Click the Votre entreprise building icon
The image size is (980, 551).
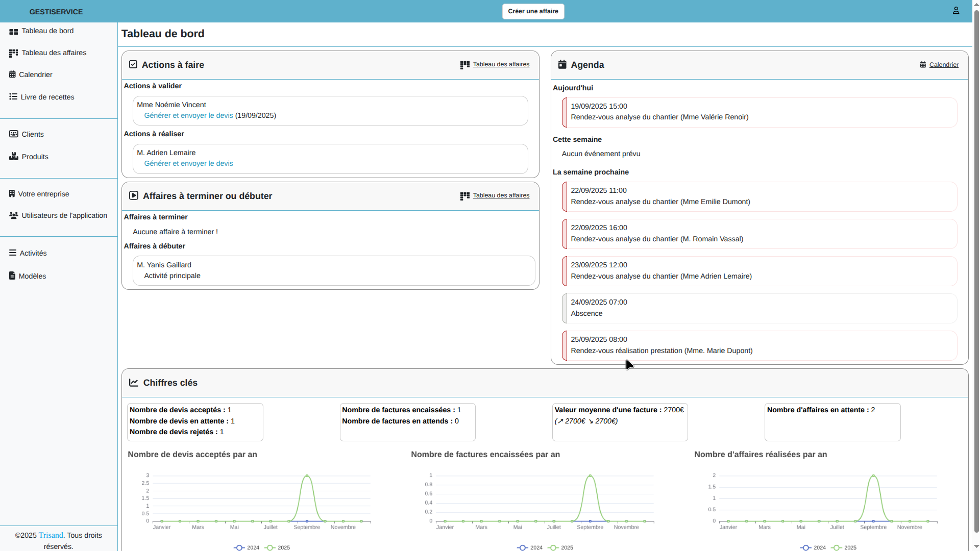[12, 194]
